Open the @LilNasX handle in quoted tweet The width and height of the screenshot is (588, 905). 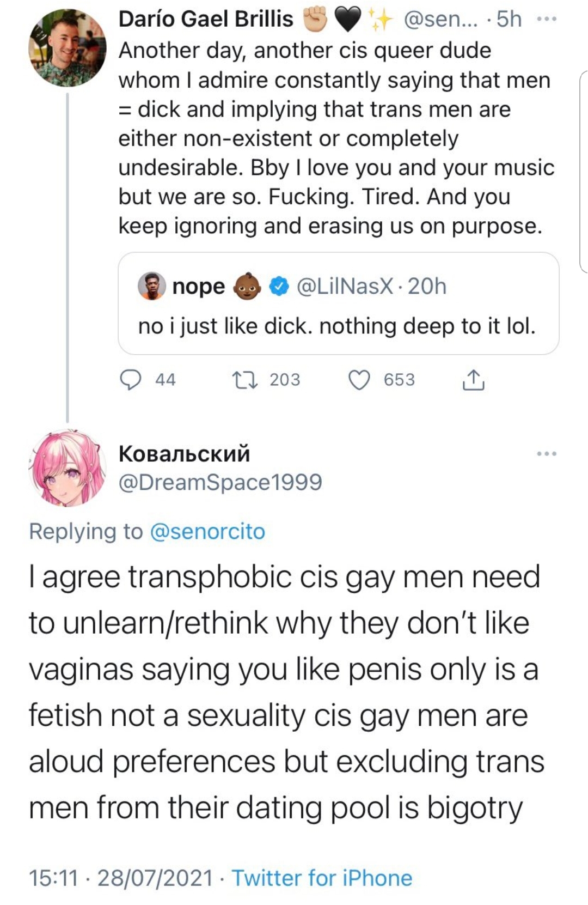click(344, 286)
